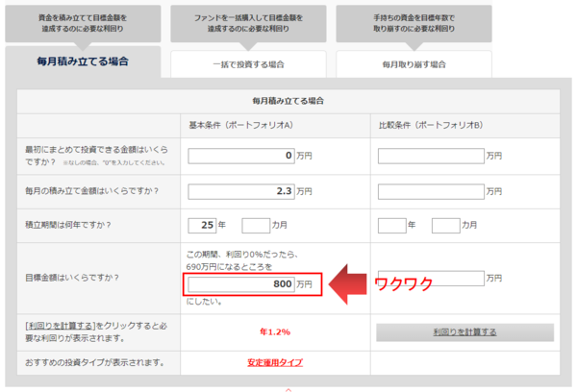Click the 690万円になるところを text
577x392 pixels.
coord(229,266)
